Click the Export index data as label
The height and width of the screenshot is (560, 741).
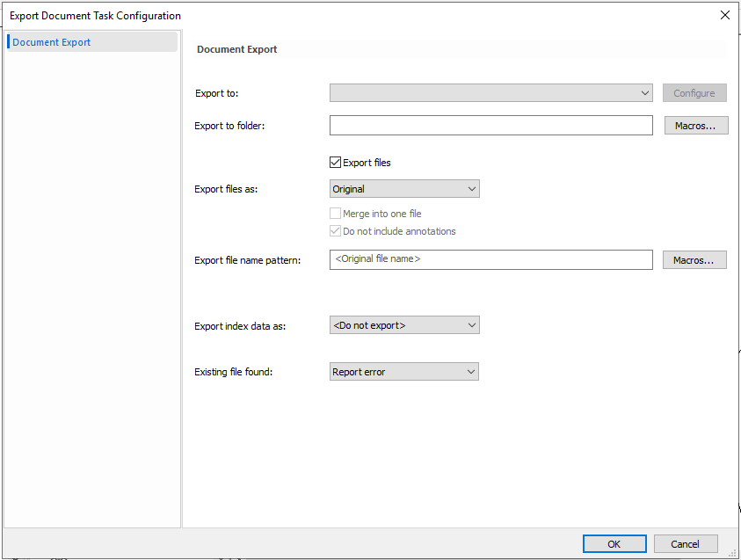click(240, 326)
